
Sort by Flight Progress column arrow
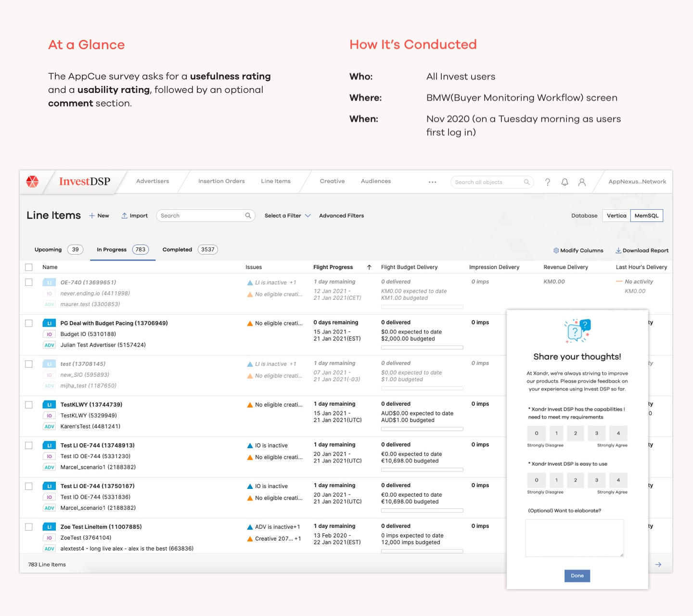click(x=369, y=267)
